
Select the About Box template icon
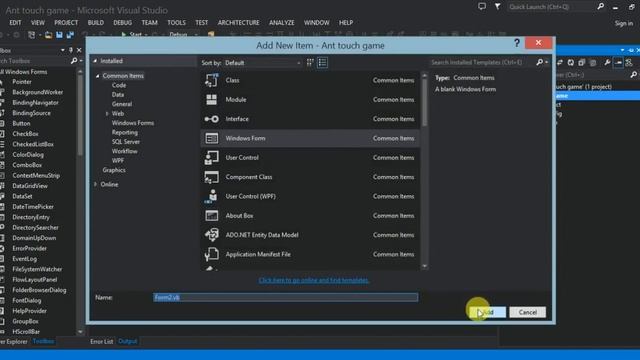(211, 216)
